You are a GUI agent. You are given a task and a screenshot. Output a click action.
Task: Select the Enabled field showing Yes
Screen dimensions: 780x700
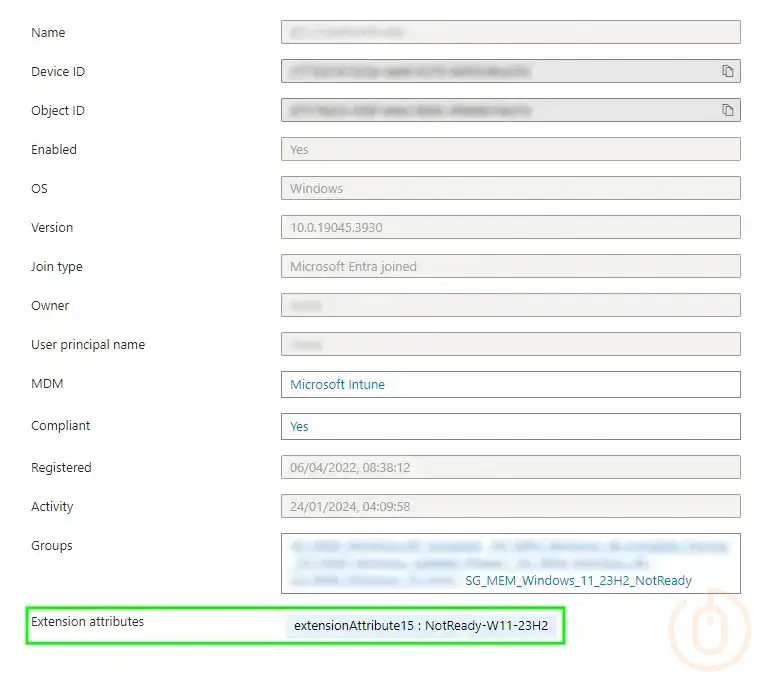510,149
